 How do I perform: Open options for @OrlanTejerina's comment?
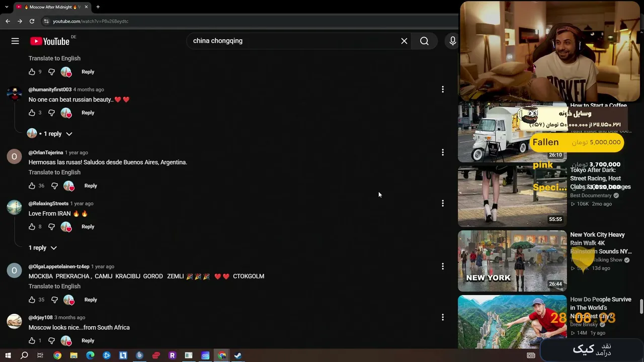tap(443, 152)
